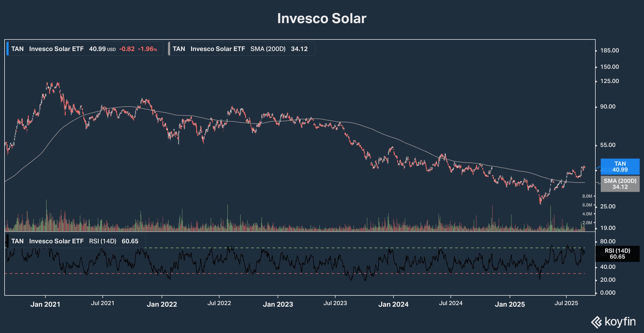Click the koyfin brand text link

[620, 322]
